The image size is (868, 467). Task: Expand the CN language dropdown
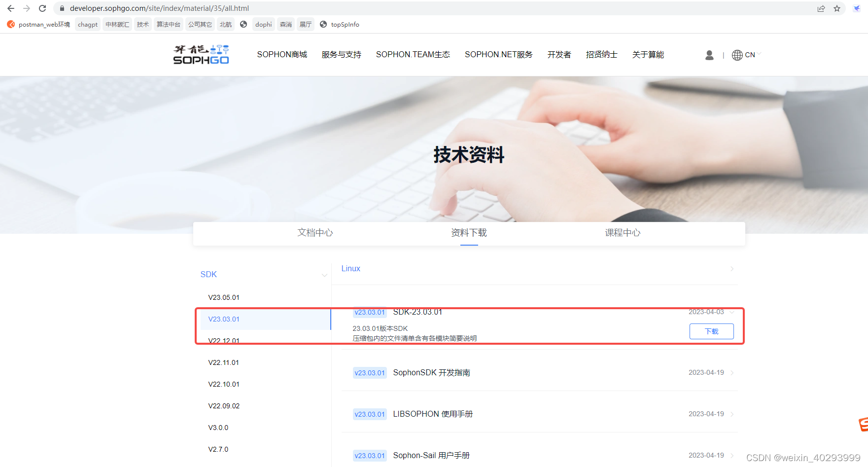757,55
